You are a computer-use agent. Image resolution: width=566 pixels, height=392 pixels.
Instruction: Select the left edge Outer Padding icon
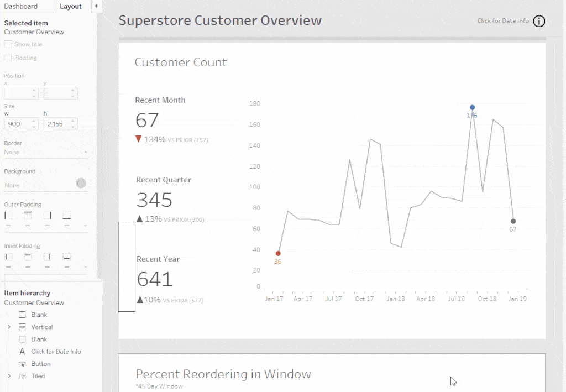8,216
